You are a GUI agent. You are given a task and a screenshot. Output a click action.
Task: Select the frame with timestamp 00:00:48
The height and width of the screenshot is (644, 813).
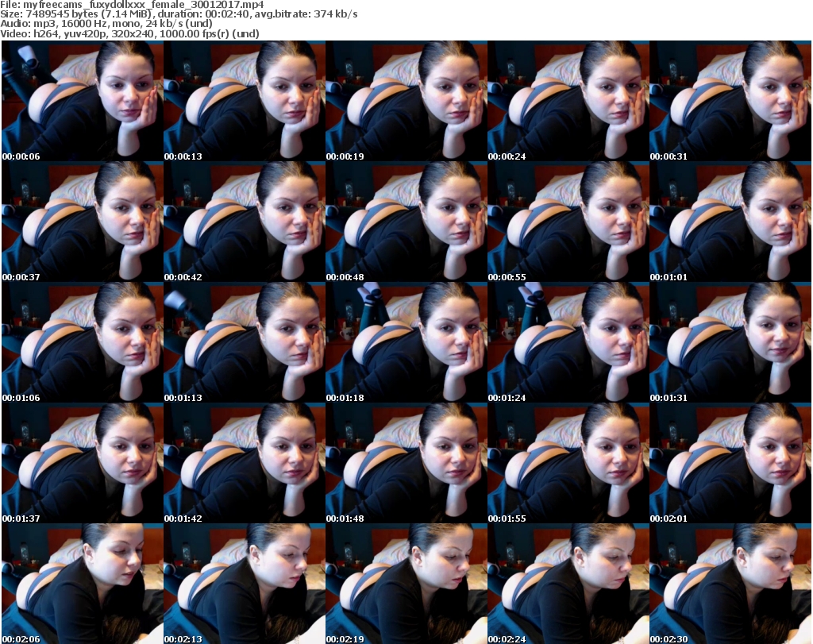tap(406, 222)
